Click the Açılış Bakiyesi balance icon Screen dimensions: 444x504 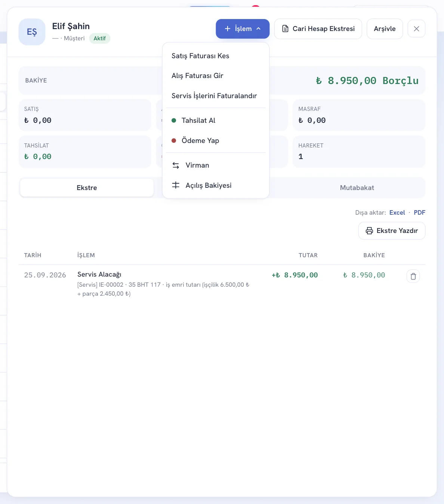176,185
